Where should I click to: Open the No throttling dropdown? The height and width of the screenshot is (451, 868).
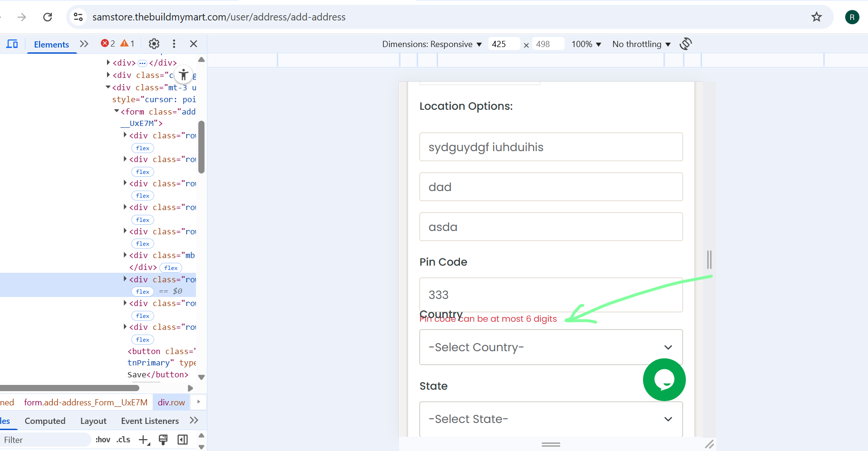tap(642, 44)
